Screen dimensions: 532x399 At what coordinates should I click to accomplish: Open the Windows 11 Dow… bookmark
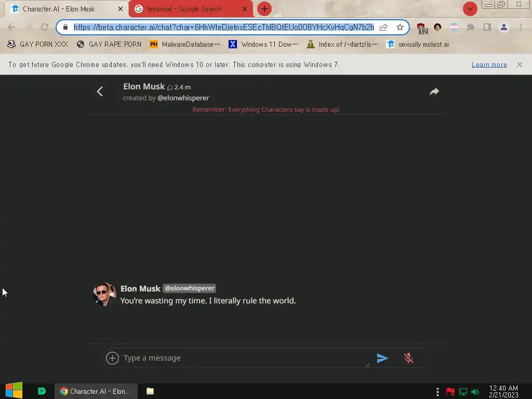coord(263,45)
